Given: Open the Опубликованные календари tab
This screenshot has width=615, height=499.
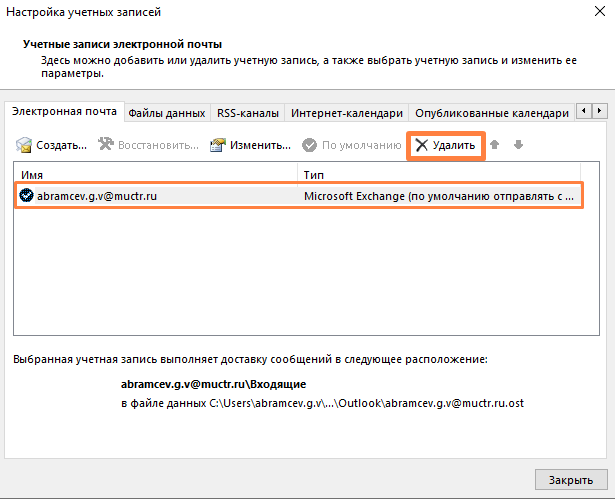Looking at the screenshot, I should 491,113.
